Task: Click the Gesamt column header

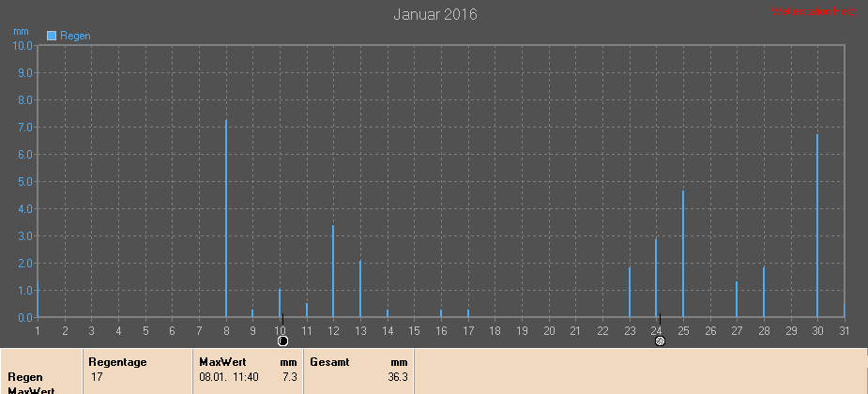Action: pos(329,362)
